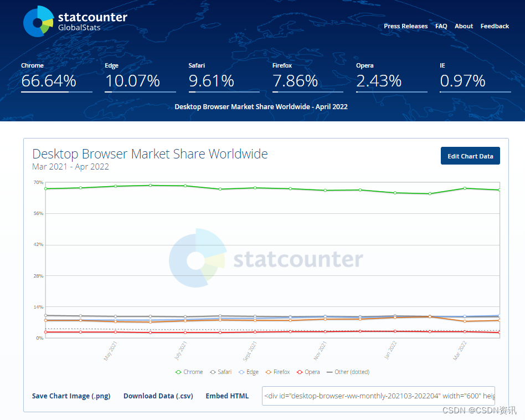The image size is (525, 420).
Task: Click the April 2022 header caption
Action: click(261, 107)
